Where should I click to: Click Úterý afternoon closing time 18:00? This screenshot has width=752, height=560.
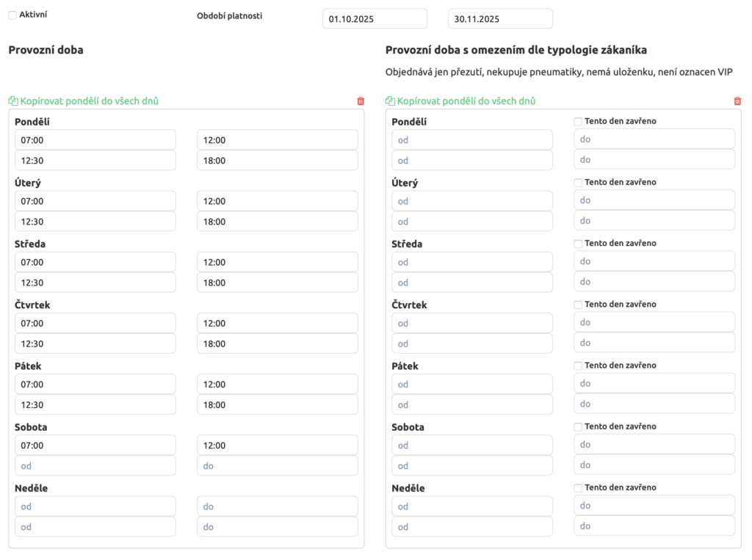(x=277, y=222)
